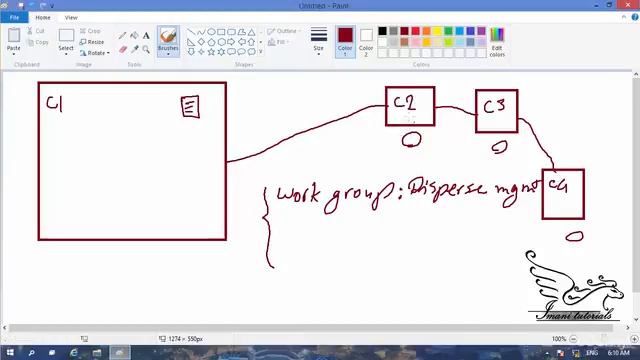The image size is (640, 360).
Task: Open File Explorer from the taskbar
Action: coord(97,352)
